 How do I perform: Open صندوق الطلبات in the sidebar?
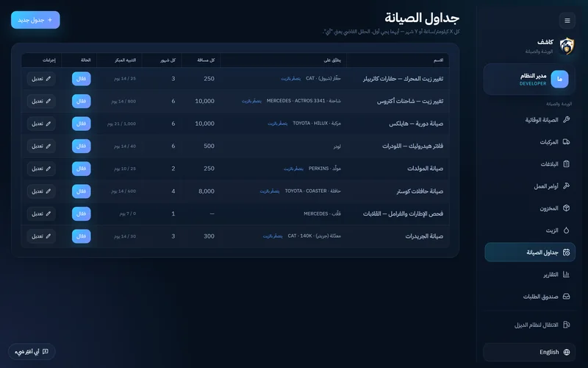pos(530,297)
